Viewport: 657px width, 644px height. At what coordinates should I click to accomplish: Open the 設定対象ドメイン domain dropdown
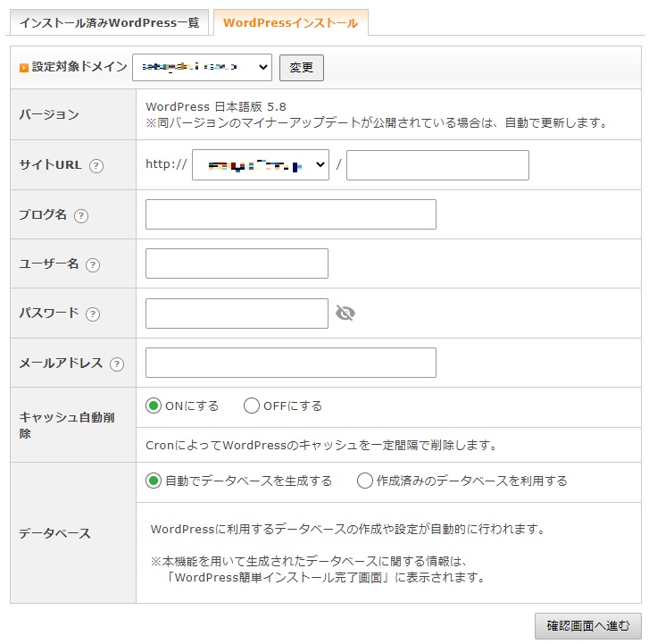202,67
